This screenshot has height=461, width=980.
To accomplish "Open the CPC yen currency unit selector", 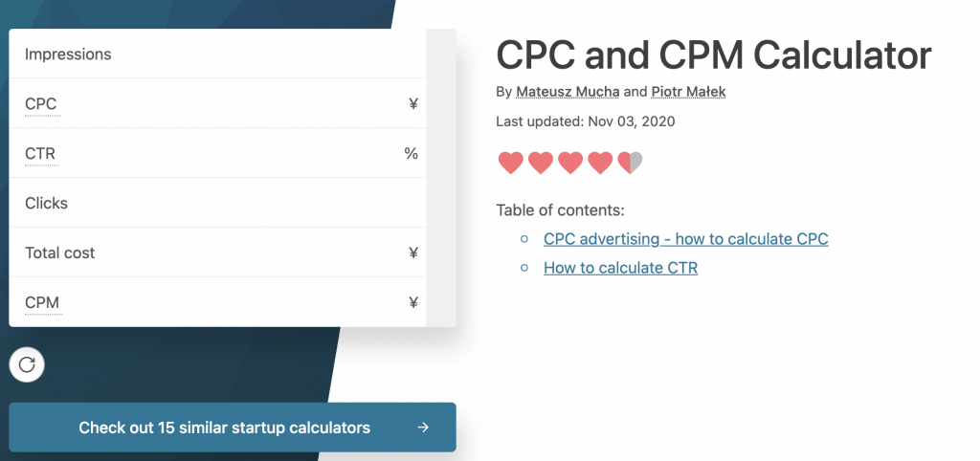I will click(412, 103).
